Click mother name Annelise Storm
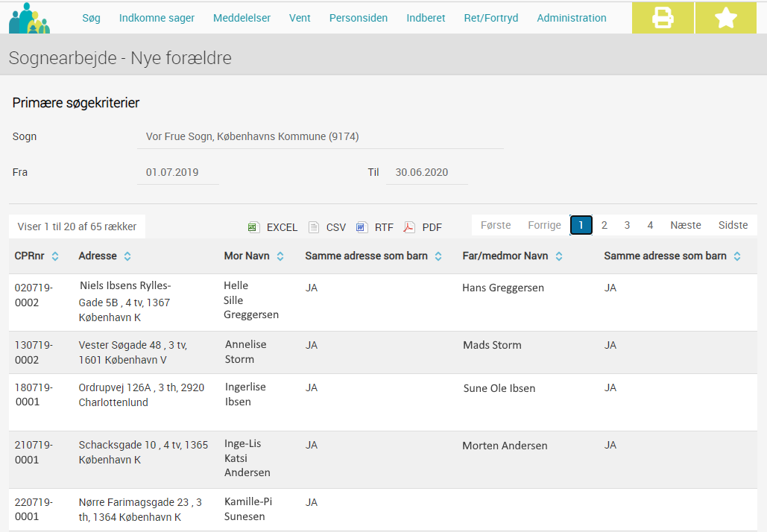 [x=245, y=352]
